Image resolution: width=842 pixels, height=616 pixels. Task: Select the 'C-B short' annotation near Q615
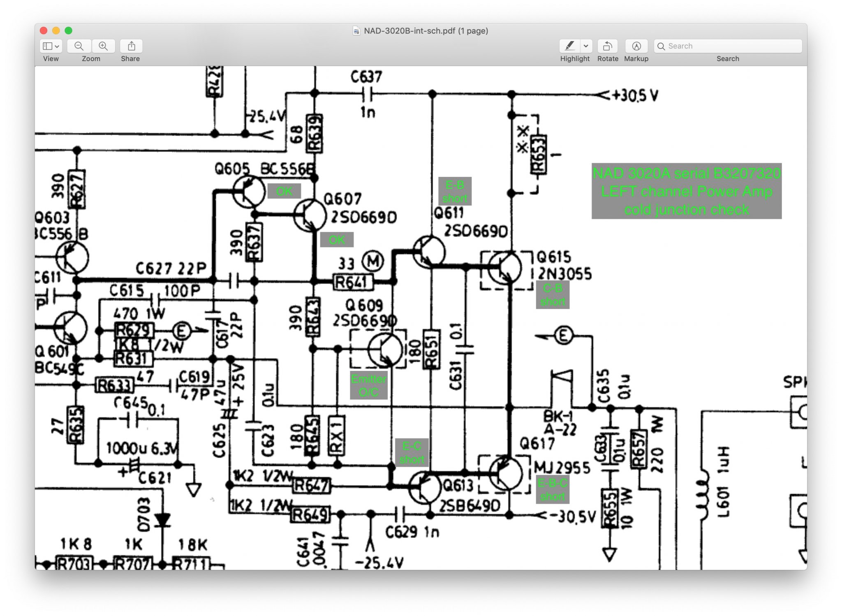[x=553, y=295]
